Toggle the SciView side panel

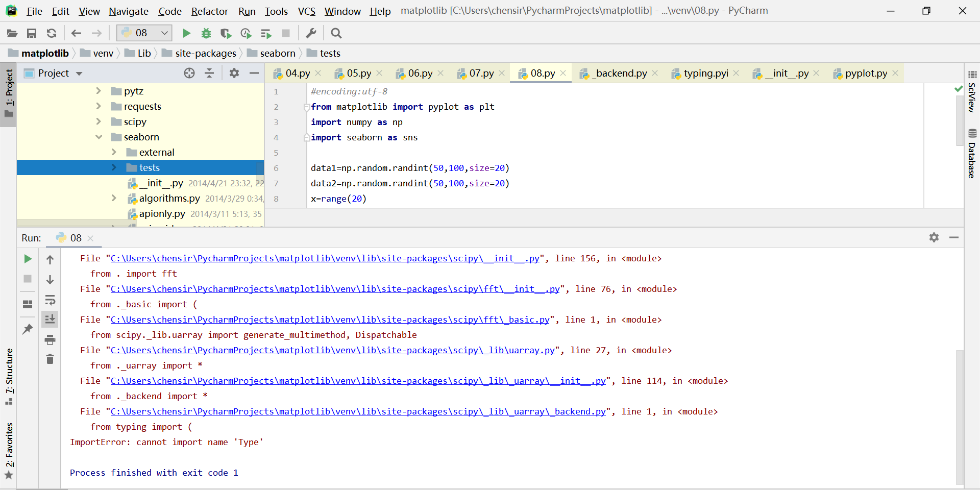tap(972, 91)
